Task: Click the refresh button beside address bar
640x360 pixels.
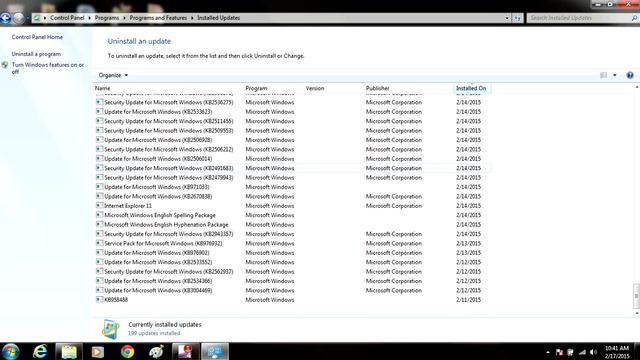Action: tap(518, 18)
